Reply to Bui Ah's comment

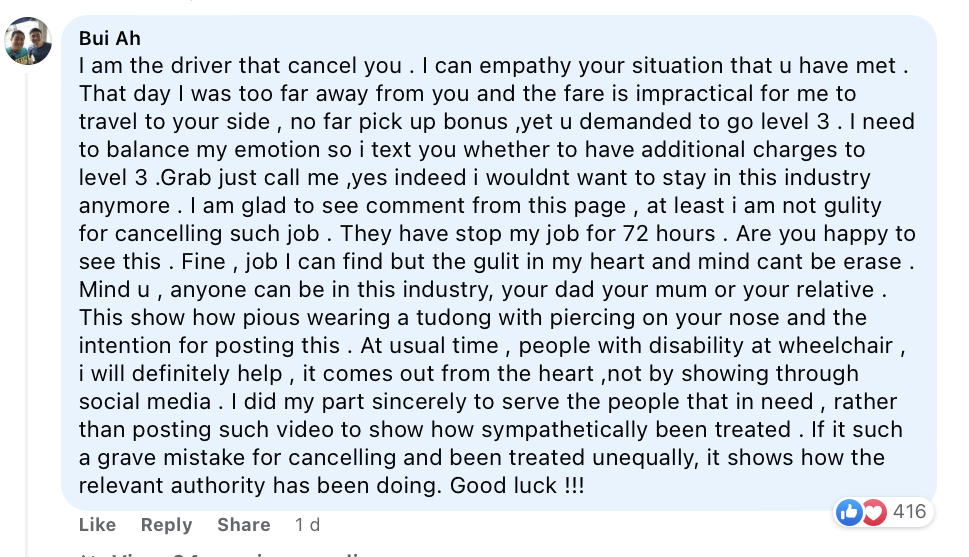coord(166,525)
